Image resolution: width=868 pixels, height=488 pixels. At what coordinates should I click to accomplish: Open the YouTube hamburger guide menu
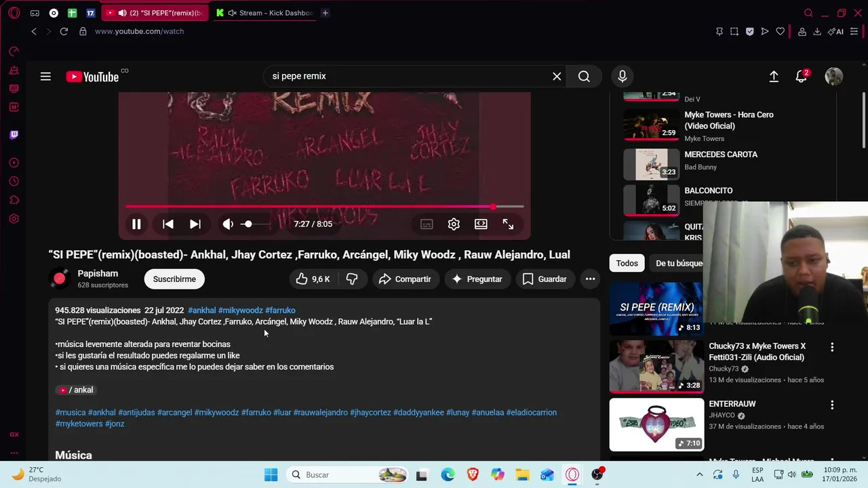pos(45,77)
